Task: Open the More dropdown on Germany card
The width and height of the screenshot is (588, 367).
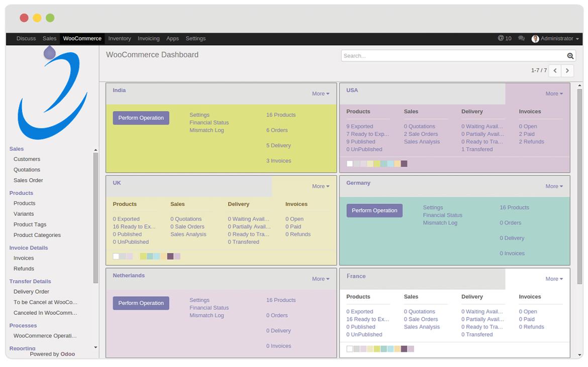Action: pyautogui.click(x=554, y=186)
